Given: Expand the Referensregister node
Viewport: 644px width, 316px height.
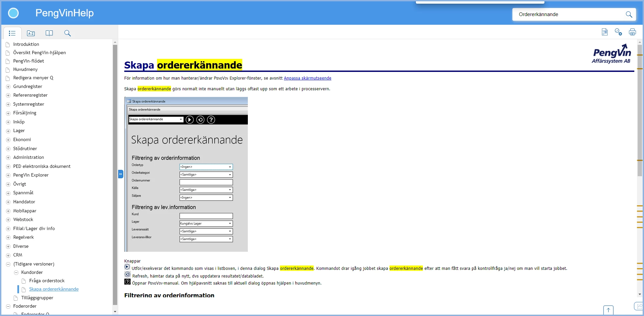Looking at the screenshot, I should click(x=8, y=95).
